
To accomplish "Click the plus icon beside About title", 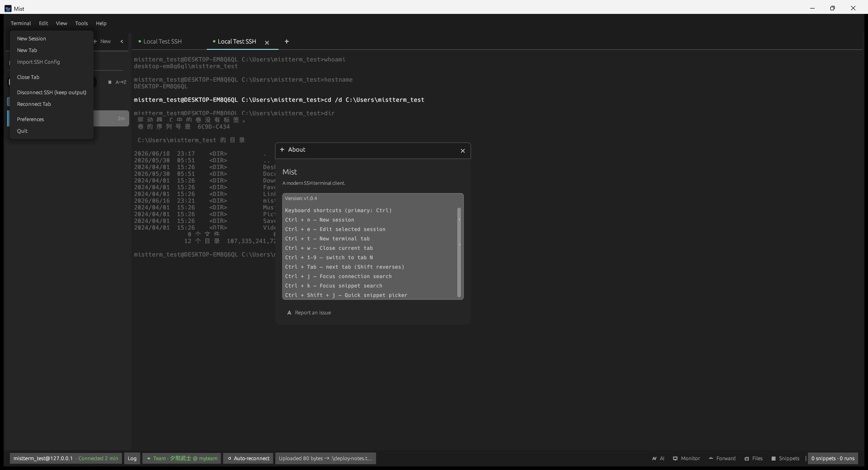I will [282, 150].
